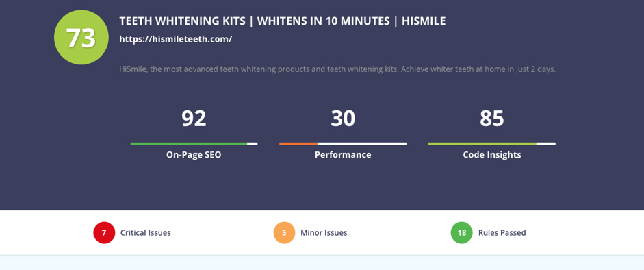Click the Performance score 30
The width and height of the screenshot is (644, 270).
(343, 119)
